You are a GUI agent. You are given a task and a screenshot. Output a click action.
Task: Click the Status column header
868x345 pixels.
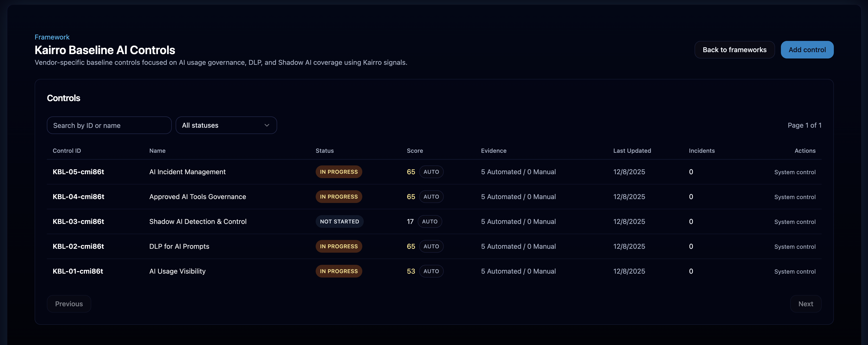click(324, 151)
